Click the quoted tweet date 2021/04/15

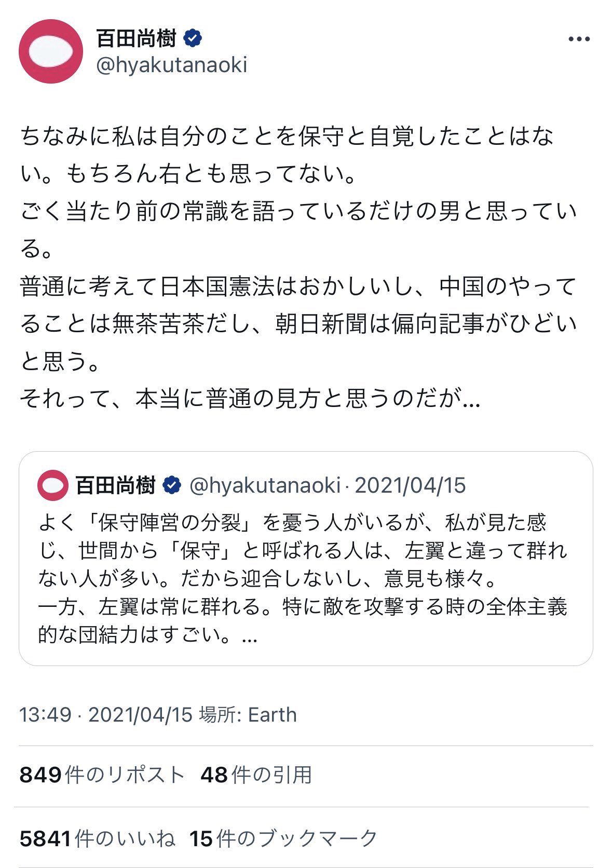pyautogui.click(x=410, y=485)
